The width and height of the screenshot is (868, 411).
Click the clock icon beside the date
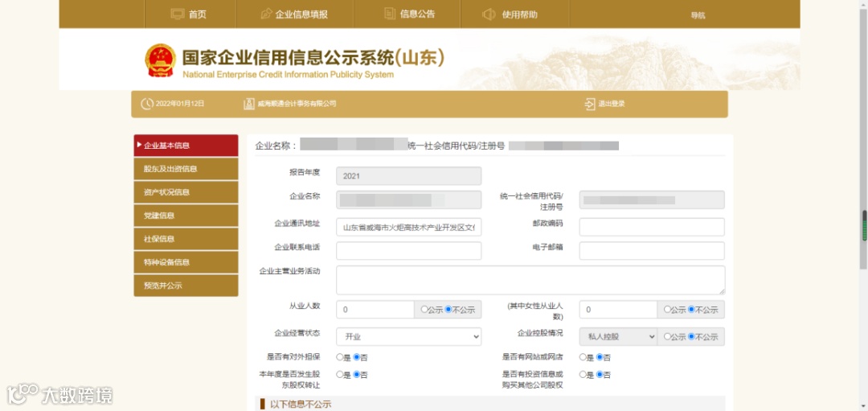(x=147, y=104)
